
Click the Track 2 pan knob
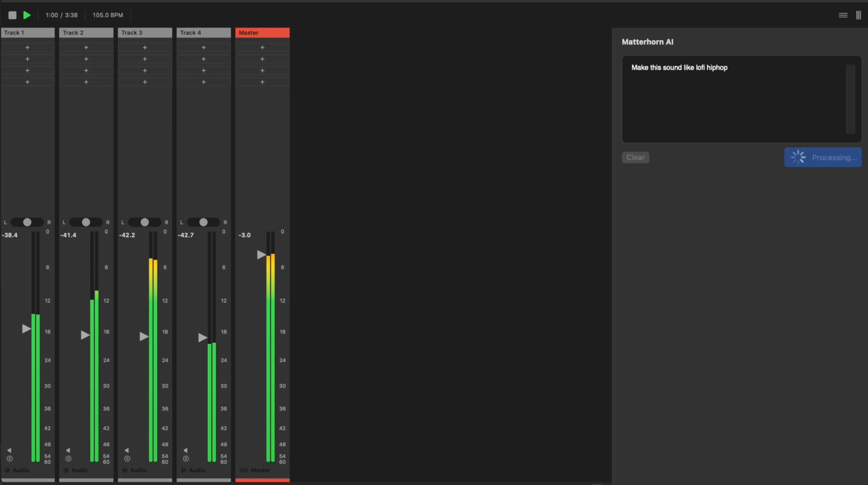pyautogui.click(x=86, y=222)
